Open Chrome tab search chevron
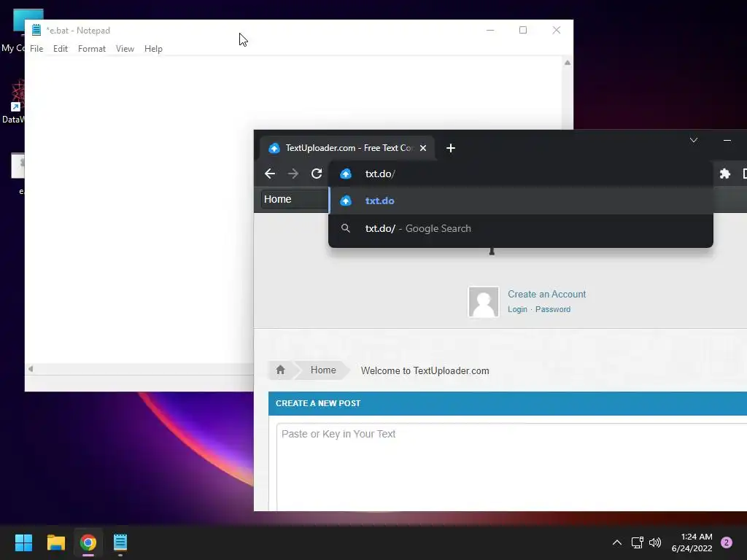 pos(694,140)
